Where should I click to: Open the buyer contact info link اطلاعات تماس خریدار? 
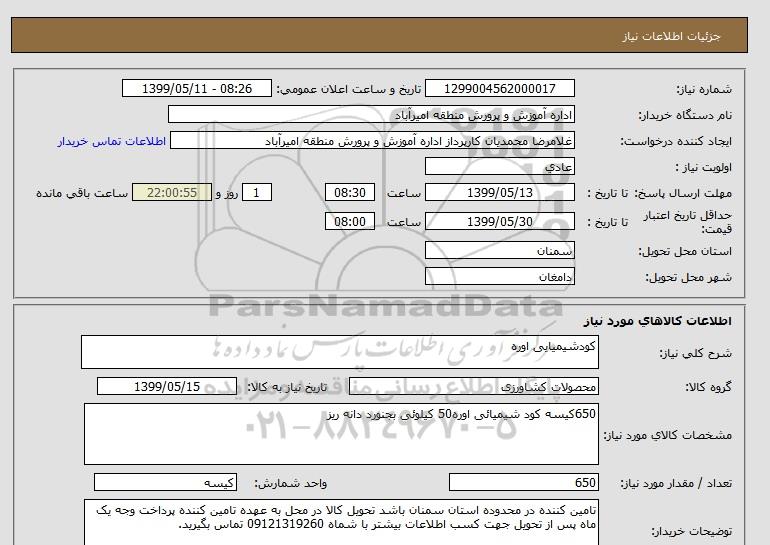point(111,141)
